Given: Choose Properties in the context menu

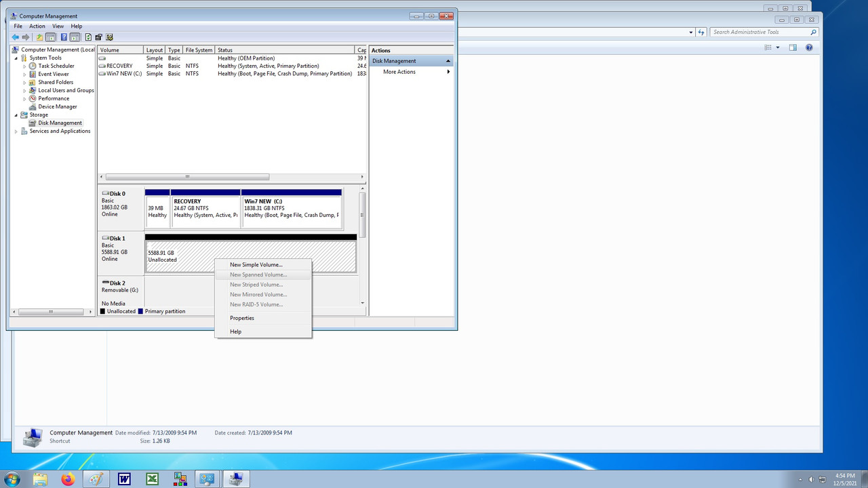Looking at the screenshot, I should coord(263,318).
